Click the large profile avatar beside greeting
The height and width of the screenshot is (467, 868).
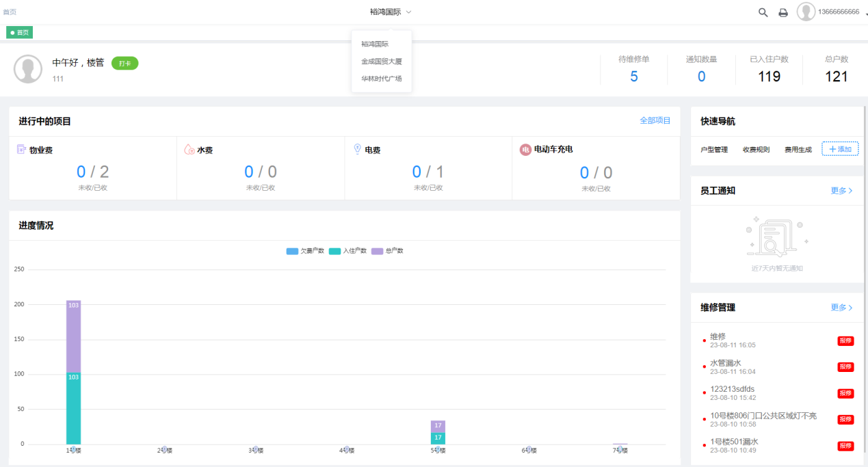tap(28, 69)
